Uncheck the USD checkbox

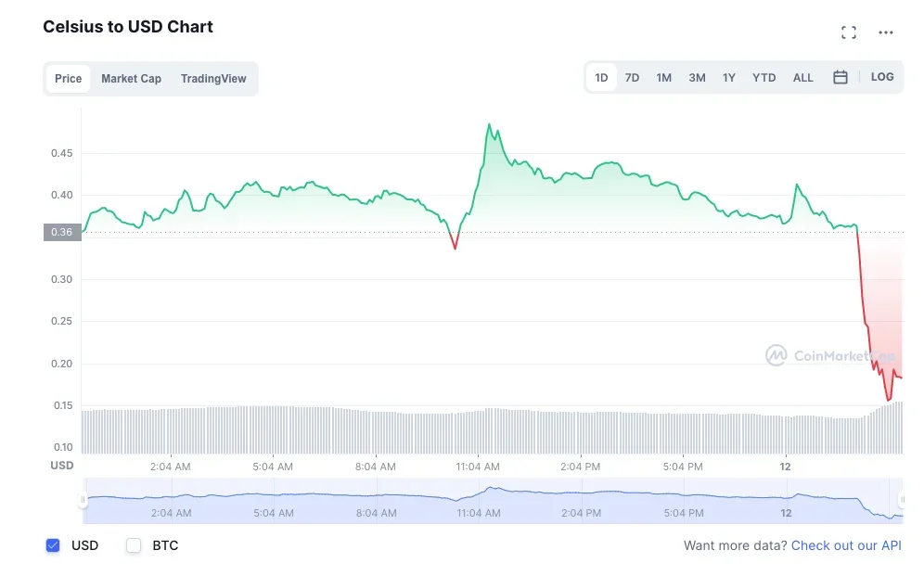point(53,545)
